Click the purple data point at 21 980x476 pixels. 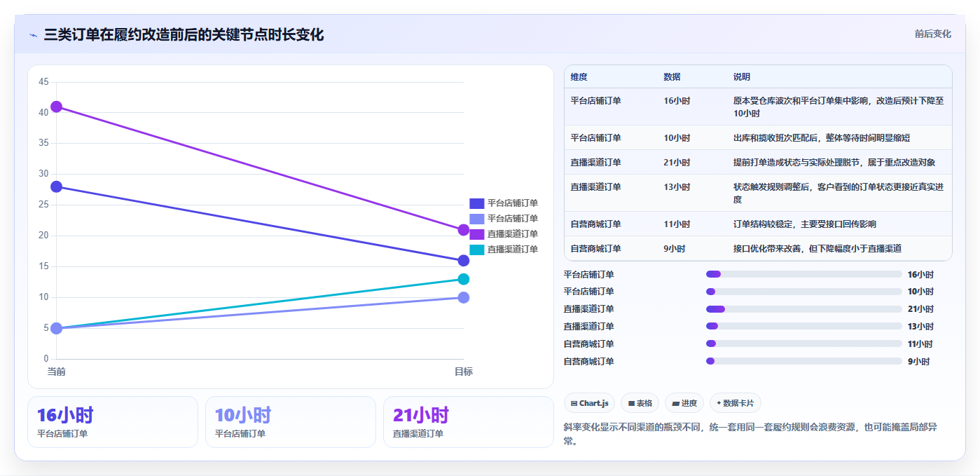pyautogui.click(x=463, y=230)
